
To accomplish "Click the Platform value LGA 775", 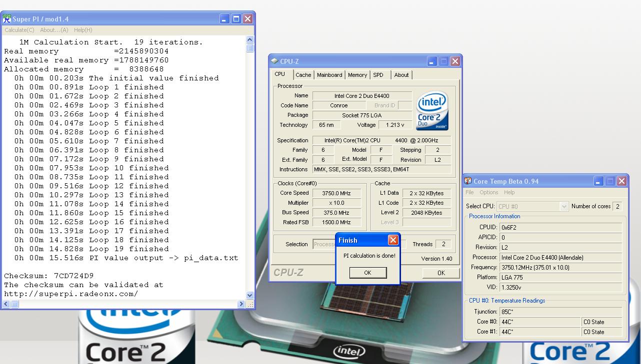I will coord(561,277).
